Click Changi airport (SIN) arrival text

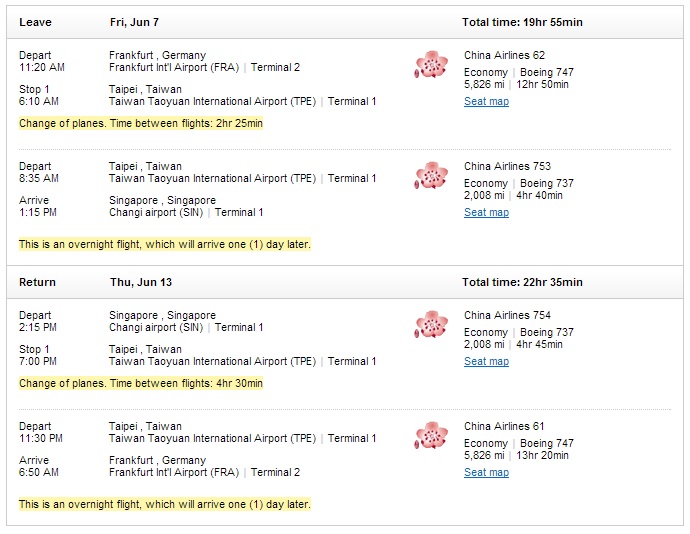(x=156, y=213)
